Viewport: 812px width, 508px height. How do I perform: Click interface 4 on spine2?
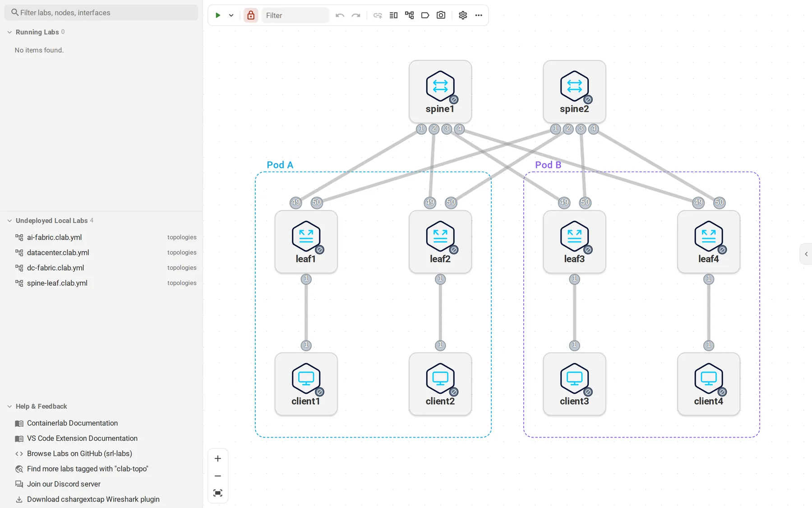coord(594,129)
